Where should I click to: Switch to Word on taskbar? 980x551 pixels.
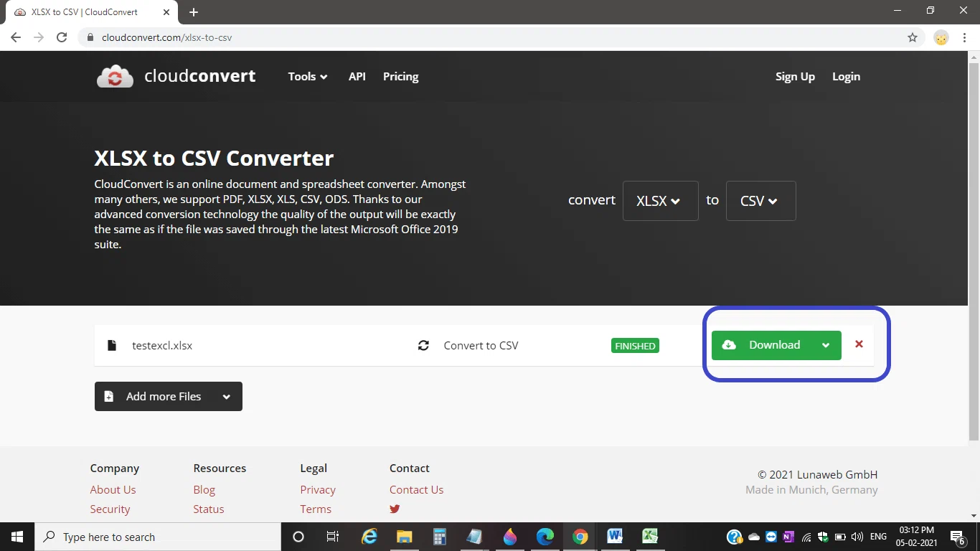(615, 537)
